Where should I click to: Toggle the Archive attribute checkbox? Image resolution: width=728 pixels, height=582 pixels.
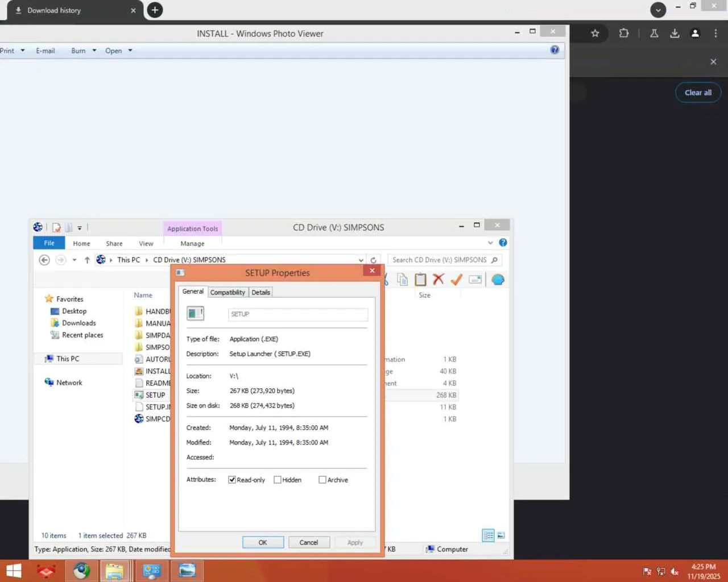322,480
